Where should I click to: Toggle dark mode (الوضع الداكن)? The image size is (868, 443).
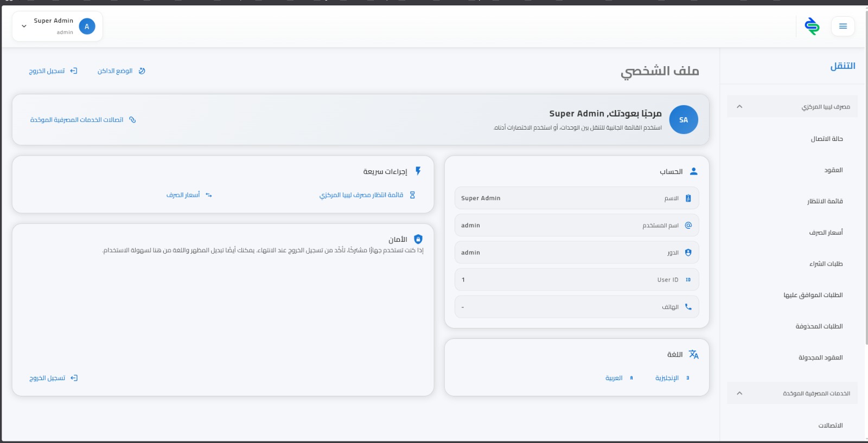[x=121, y=71]
